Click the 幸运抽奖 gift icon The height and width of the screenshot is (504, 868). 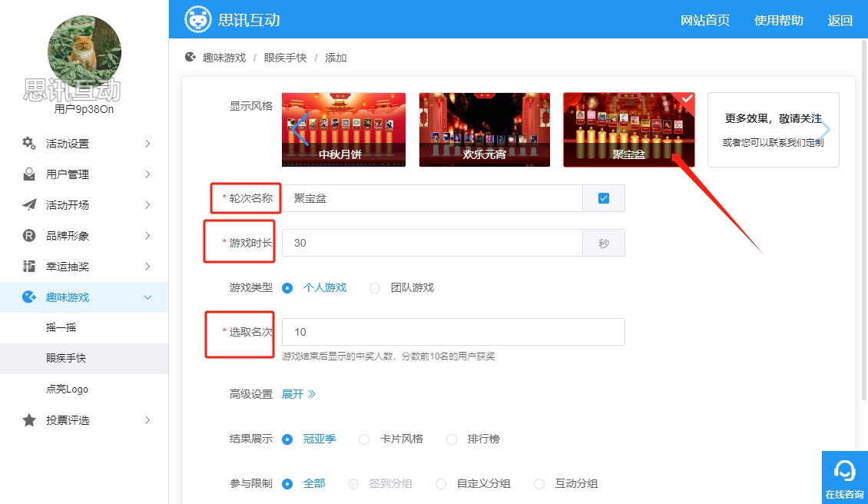[x=29, y=267]
